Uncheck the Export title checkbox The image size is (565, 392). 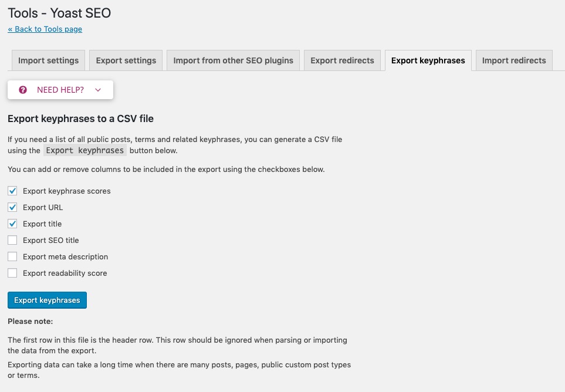click(12, 224)
